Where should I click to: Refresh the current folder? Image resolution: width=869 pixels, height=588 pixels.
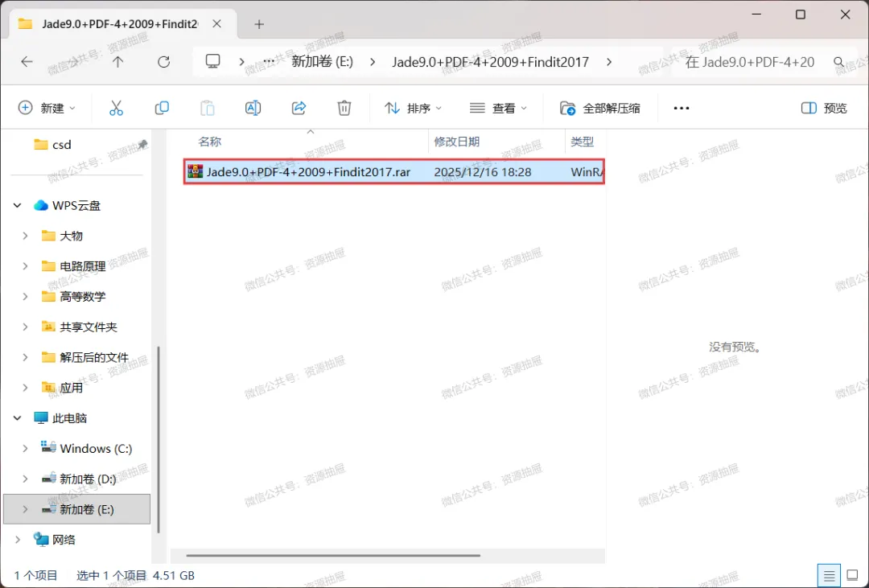coord(163,61)
